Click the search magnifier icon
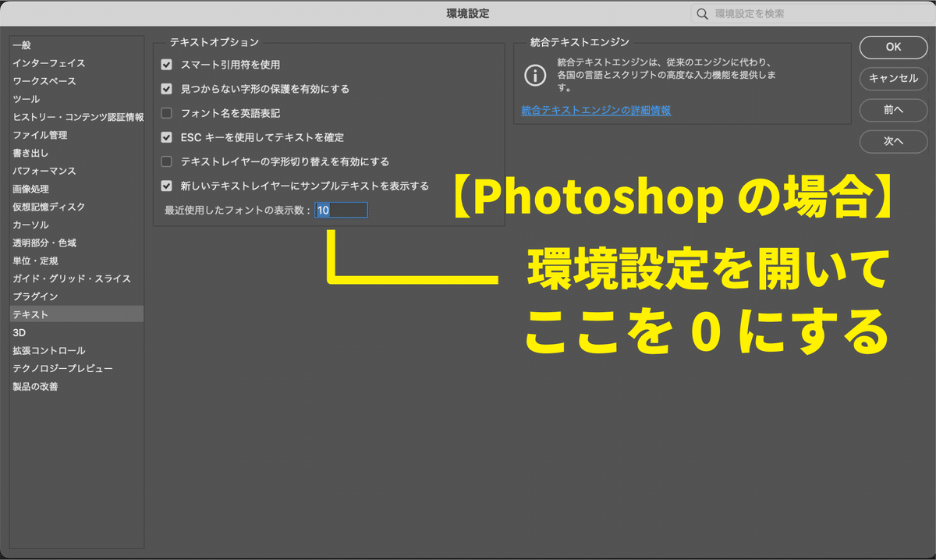 pos(702,14)
